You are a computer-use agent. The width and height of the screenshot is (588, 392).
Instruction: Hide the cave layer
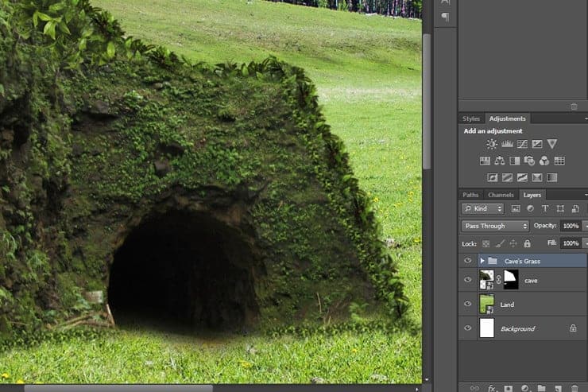point(468,279)
